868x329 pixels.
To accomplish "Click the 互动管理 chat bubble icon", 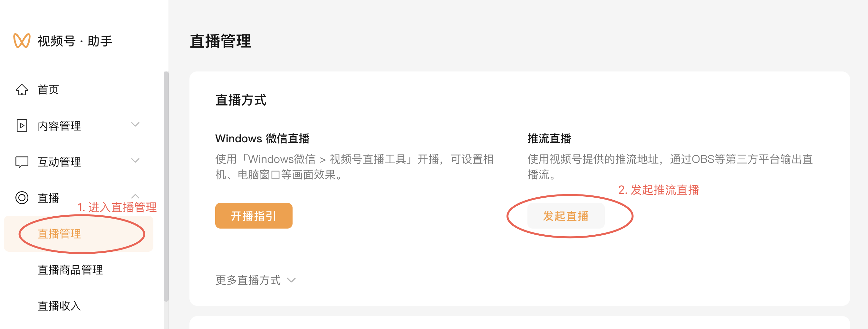I will tap(22, 162).
